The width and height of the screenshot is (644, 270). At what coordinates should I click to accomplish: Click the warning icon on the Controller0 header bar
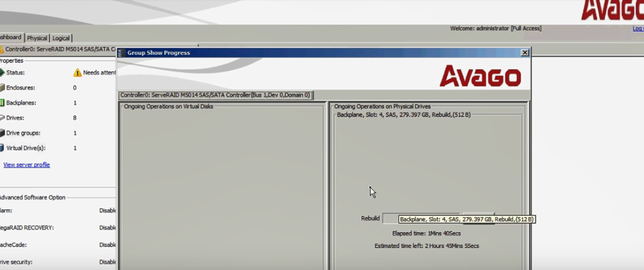pos(2,49)
